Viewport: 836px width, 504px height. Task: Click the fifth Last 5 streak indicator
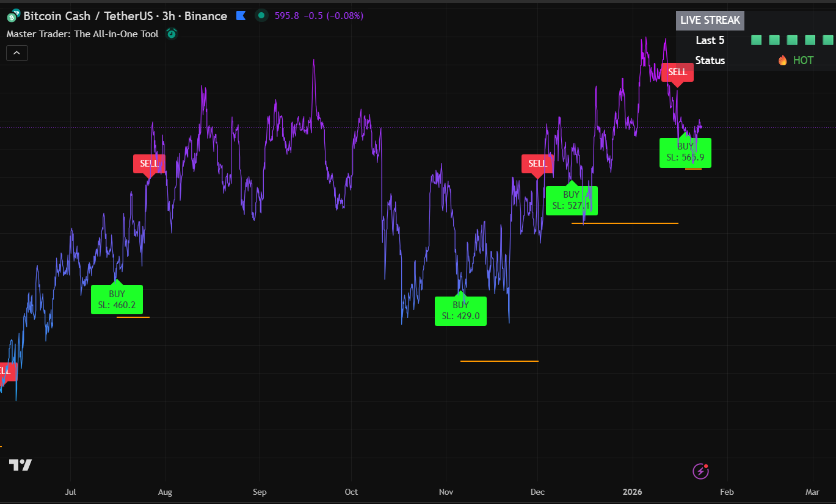827,40
